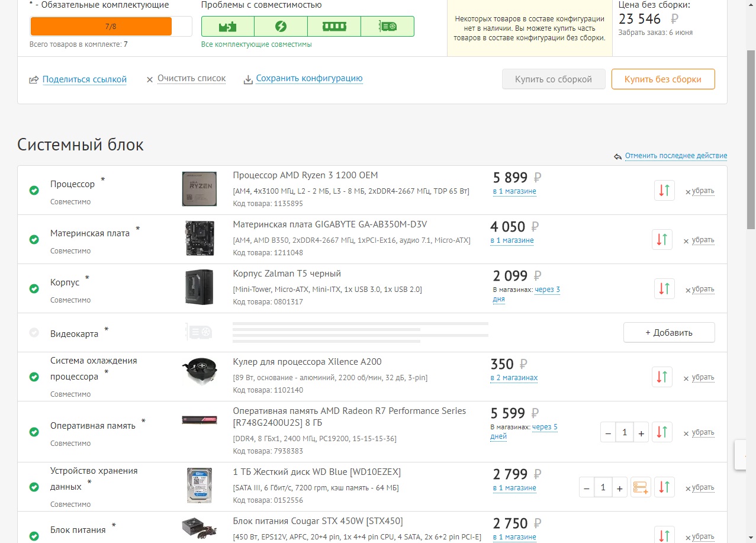
Task: Click the share link icon
Action: click(34, 79)
